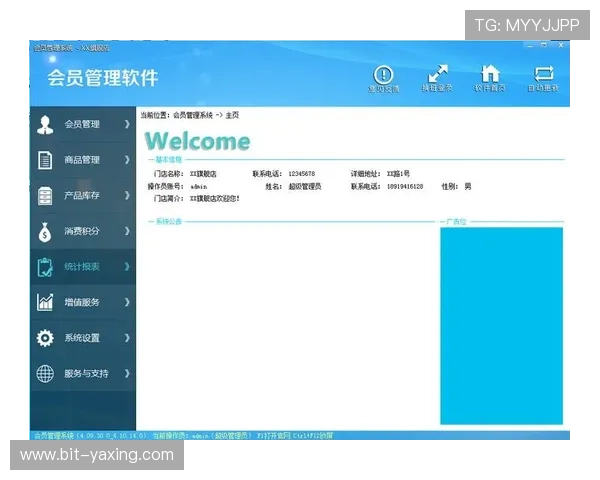The width and height of the screenshot is (600, 480).
Task: Open the 意见反馈 feedback icon
Action: click(383, 75)
